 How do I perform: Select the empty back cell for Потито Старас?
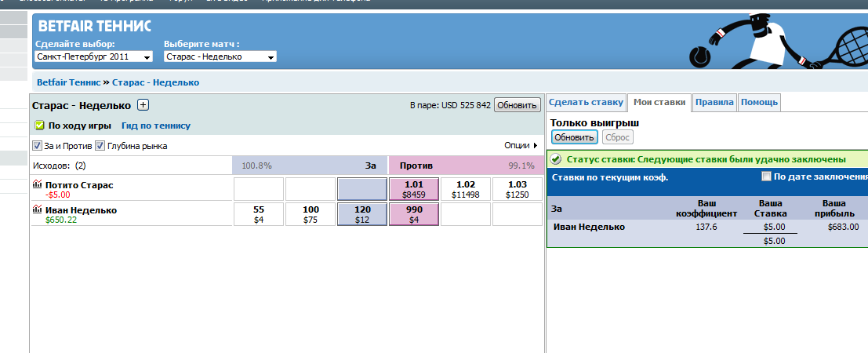tap(362, 190)
